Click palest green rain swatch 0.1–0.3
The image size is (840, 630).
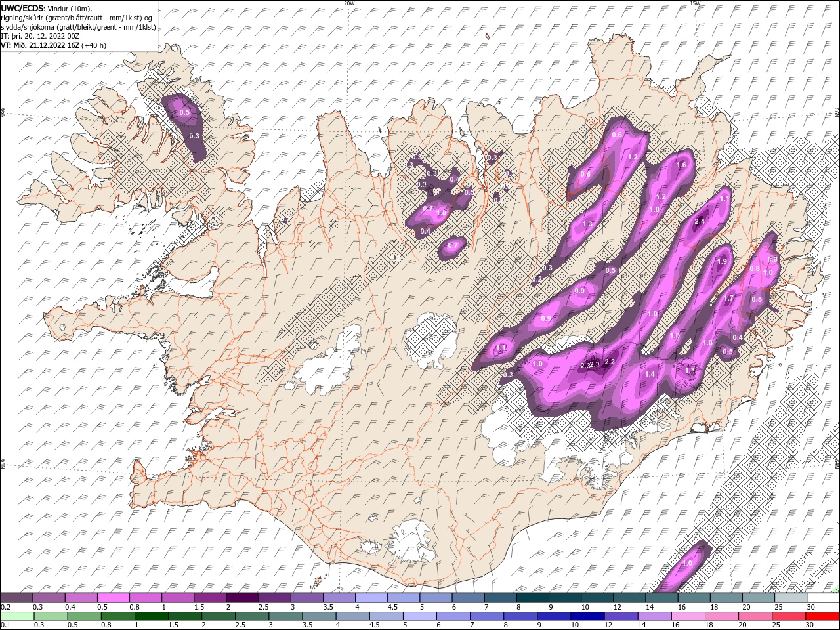pos(17,616)
